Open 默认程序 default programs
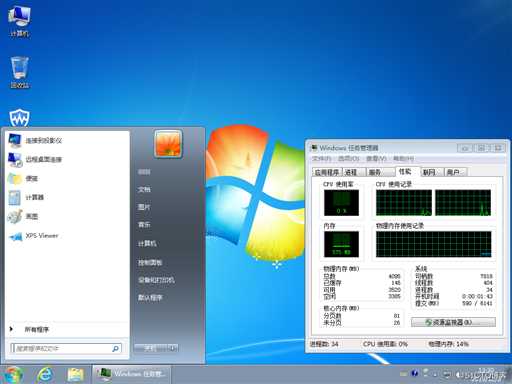 (150, 297)
